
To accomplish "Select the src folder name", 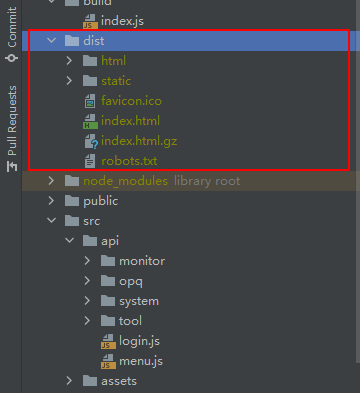I will [92, 221].
